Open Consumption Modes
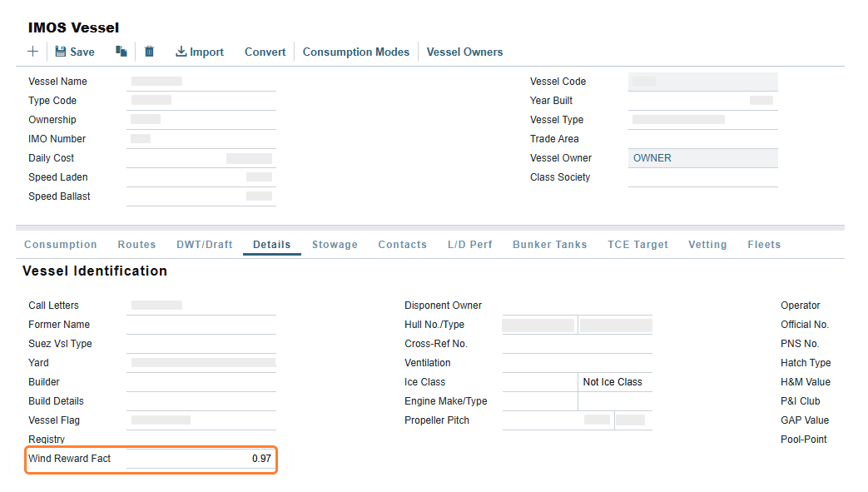The height and width of the screenshot is (492, 868). [x=356, y=52]
